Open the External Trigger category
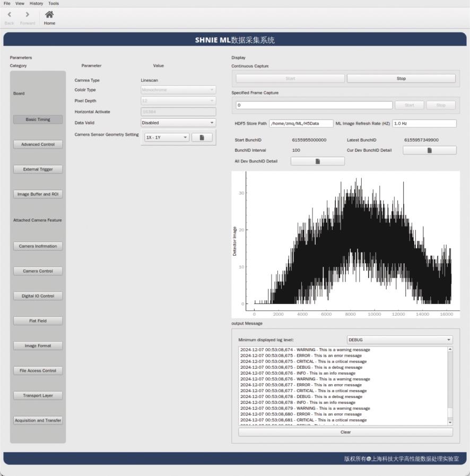The height and width of the screenshot is (476, 470). [x=38, y=169]
